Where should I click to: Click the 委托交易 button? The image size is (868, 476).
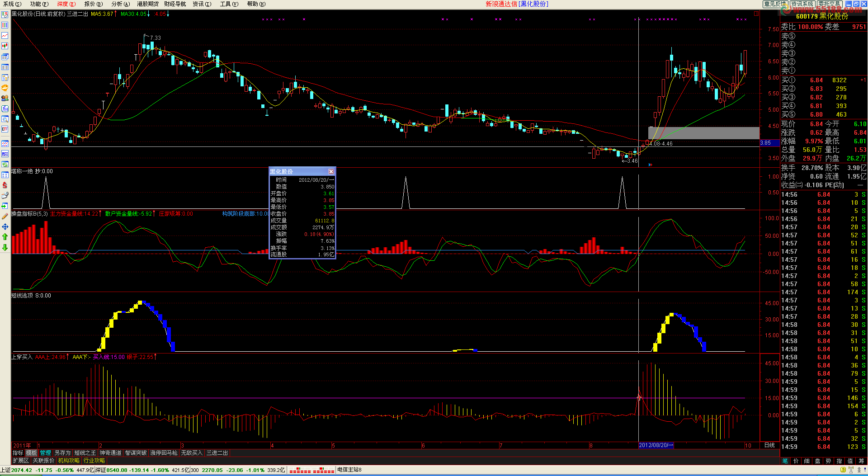(830, 4)
